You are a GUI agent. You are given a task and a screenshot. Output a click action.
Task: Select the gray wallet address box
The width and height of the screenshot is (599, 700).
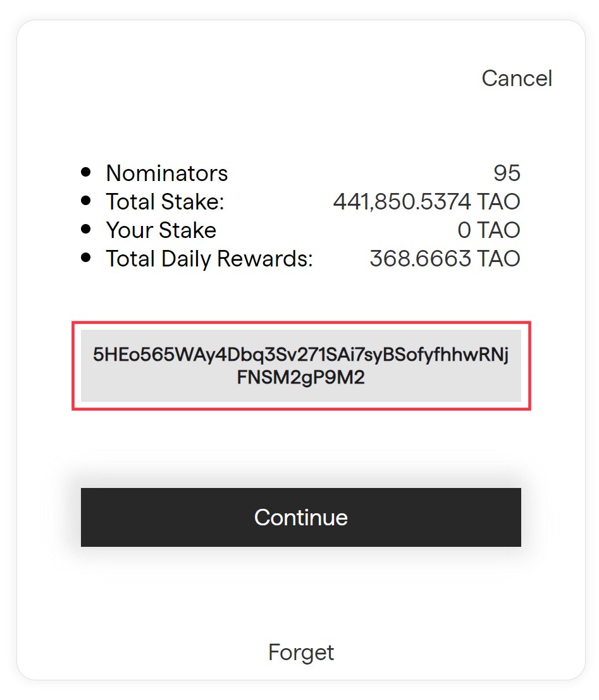[x=301, y=366]
